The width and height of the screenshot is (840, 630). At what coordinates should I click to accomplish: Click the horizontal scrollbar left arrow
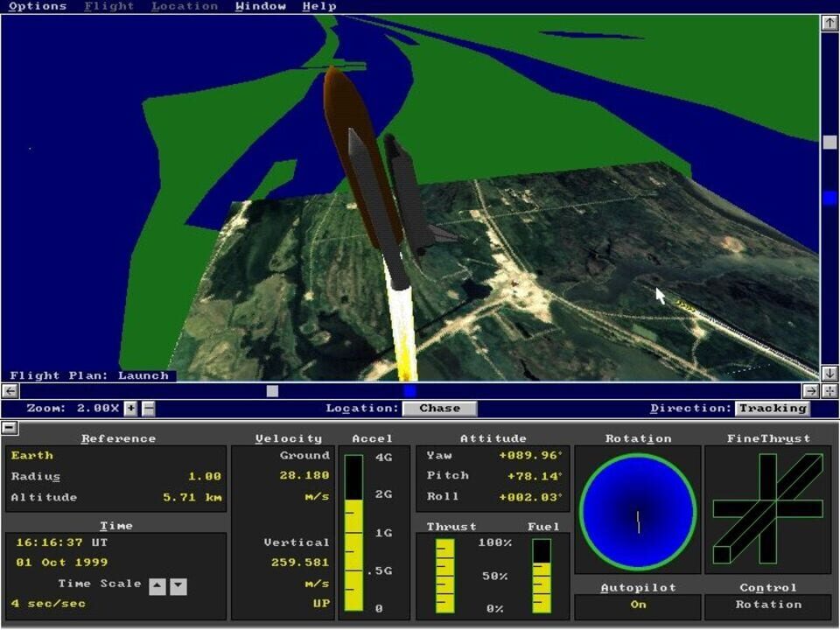click(9, 390)
